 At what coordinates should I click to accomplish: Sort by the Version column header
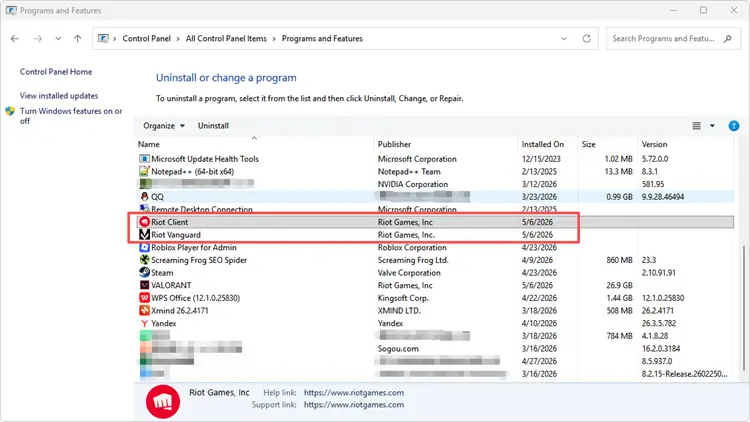(654, 144)
